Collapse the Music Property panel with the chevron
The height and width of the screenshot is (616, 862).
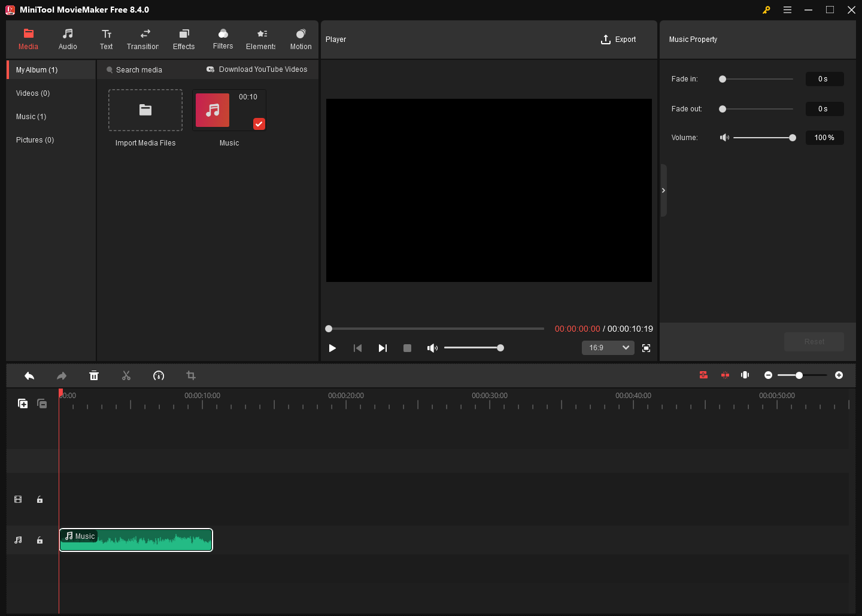pos(663,190)
